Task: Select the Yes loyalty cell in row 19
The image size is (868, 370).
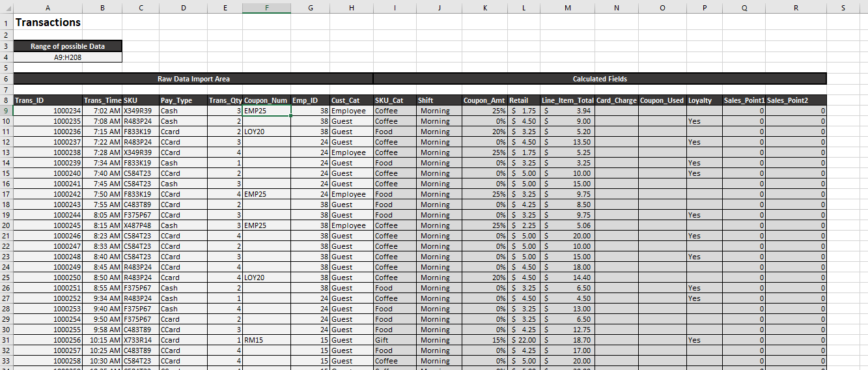Action: click(x=705, y=215)
